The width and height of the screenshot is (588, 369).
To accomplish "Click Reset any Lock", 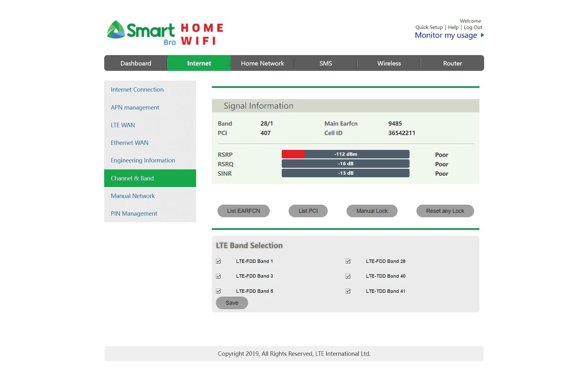I will tap(445, 211).
